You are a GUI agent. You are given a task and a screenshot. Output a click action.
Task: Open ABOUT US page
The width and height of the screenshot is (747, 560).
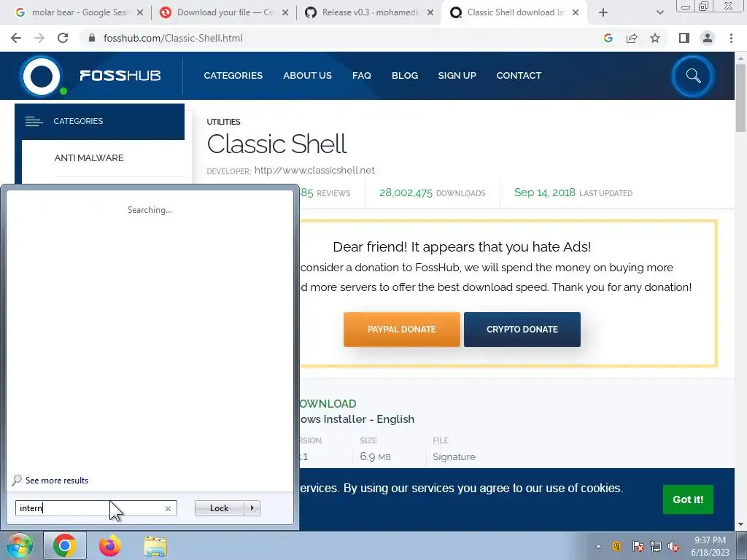(x=307, y=76)
